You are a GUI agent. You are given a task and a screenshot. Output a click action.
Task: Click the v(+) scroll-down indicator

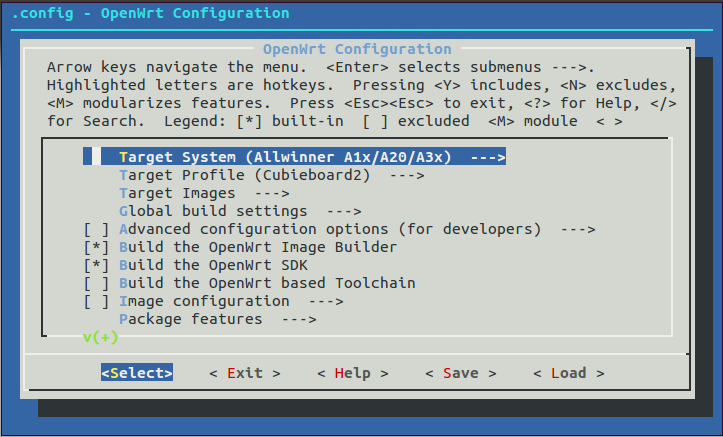(101, 337)
